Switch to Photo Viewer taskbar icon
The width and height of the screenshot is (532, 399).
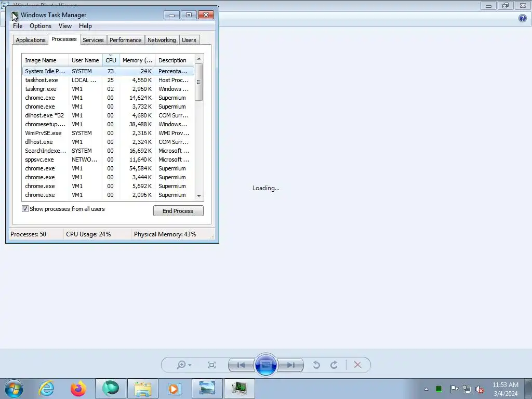point(207,389)
